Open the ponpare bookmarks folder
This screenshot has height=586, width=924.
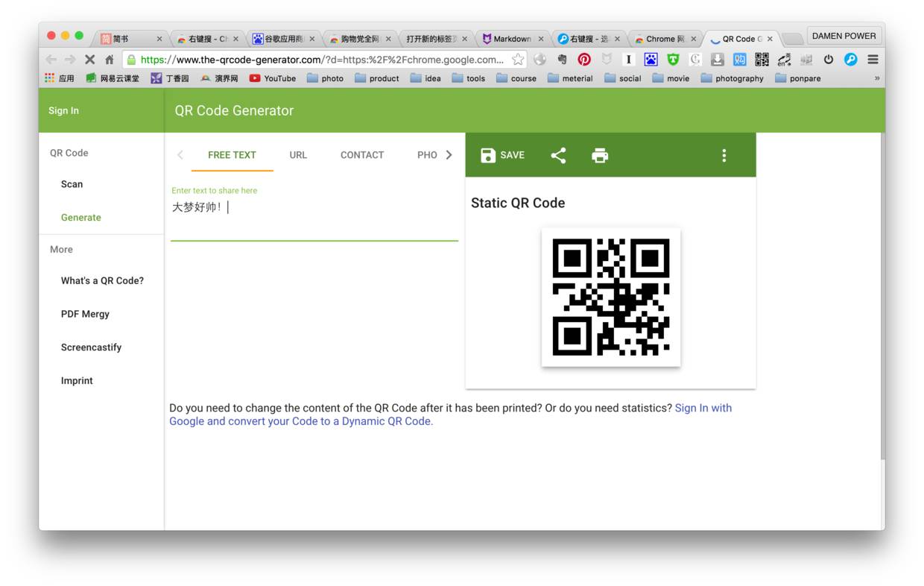point(797,78)
